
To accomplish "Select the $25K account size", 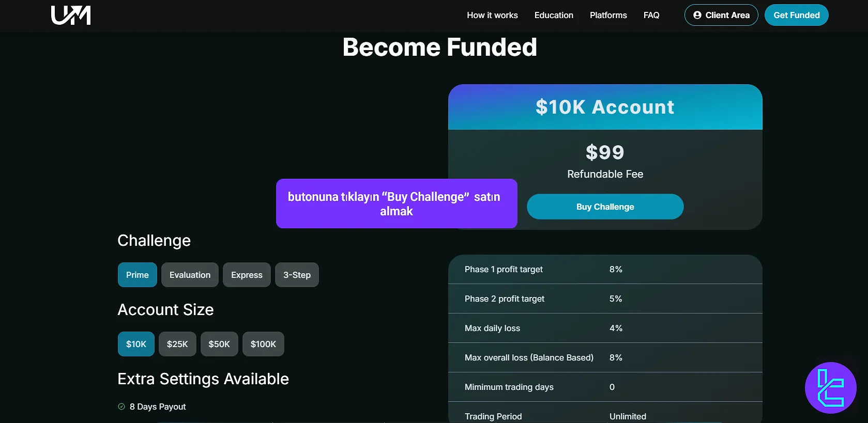I will [x=177, y=343].
